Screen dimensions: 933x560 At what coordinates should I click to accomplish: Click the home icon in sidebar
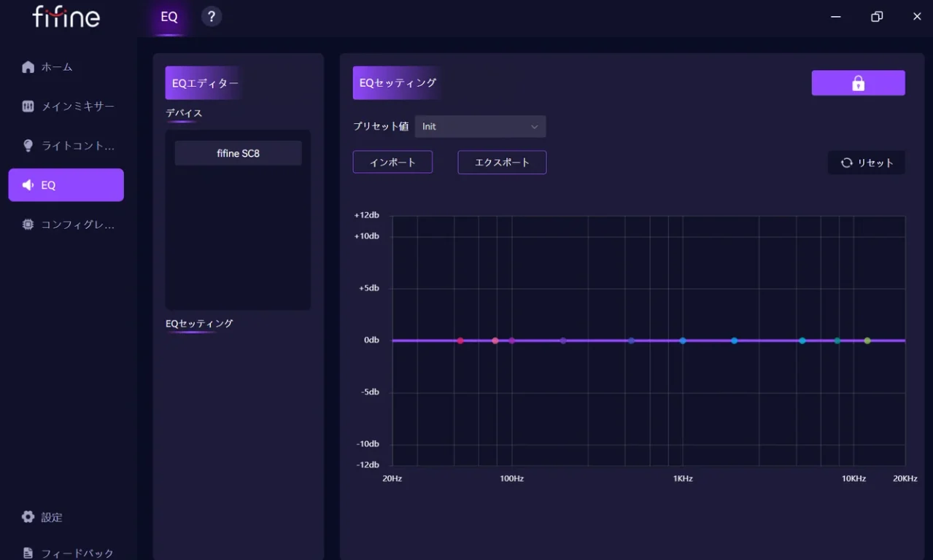point(28,67)
